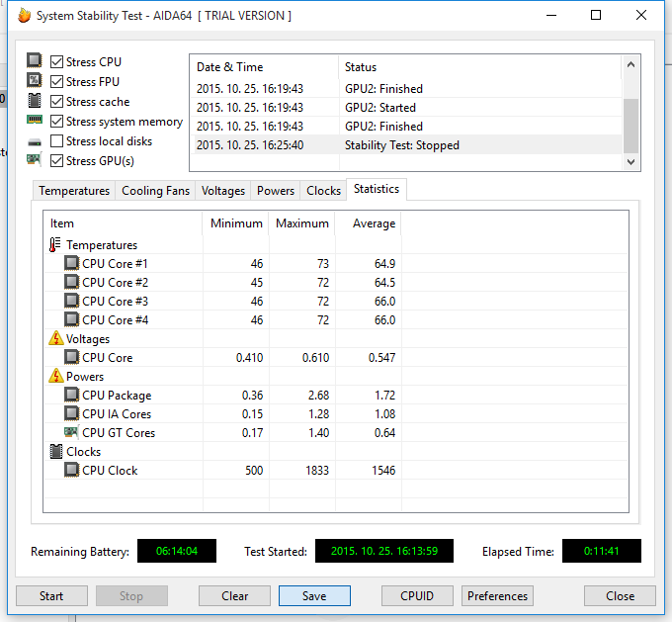Click the warning icon next to Powers
Image resolution: width=672 pixels, height=622 pixels.
(x=55, y=376)
